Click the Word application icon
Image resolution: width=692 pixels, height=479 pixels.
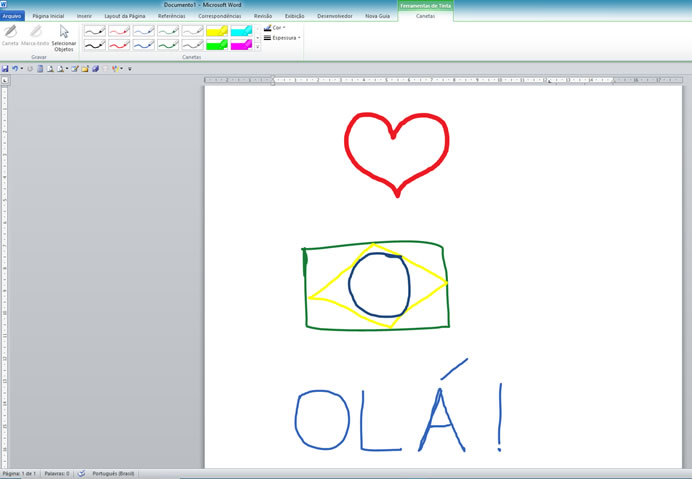(4, 4)
